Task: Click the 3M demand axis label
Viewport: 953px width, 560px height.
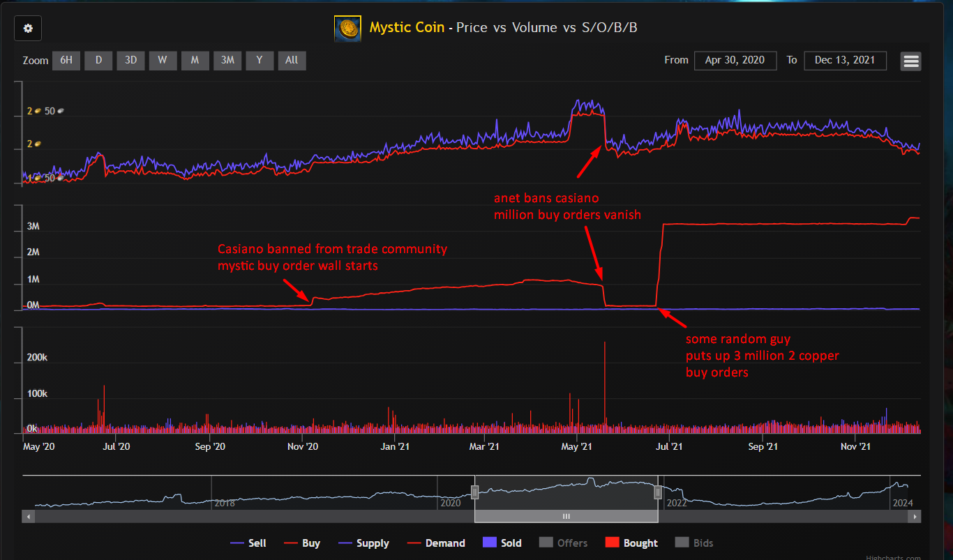Action: pos(33,227)
